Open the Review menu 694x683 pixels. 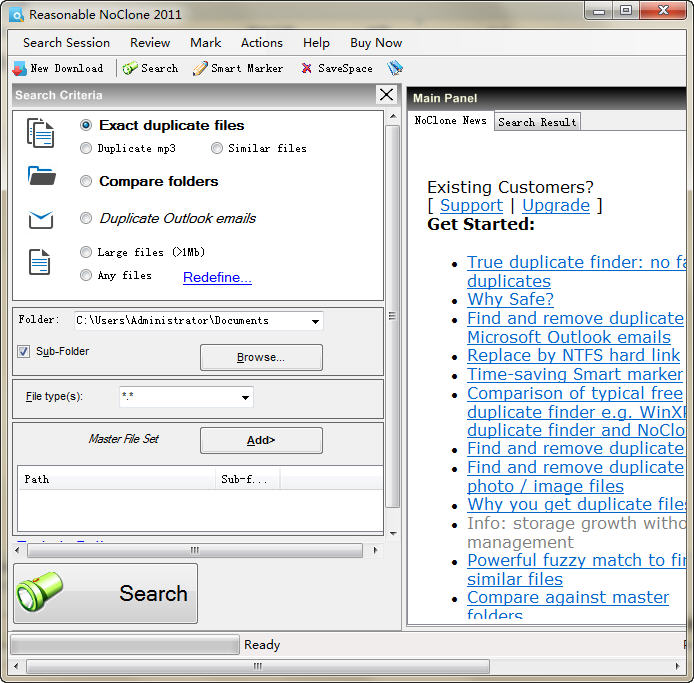150,43
